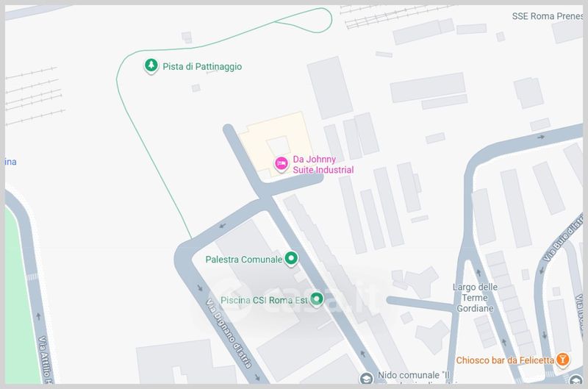Screen dimensions: 588x389
Task: Select the highlighted yellow hotel building
Action: 278,144
